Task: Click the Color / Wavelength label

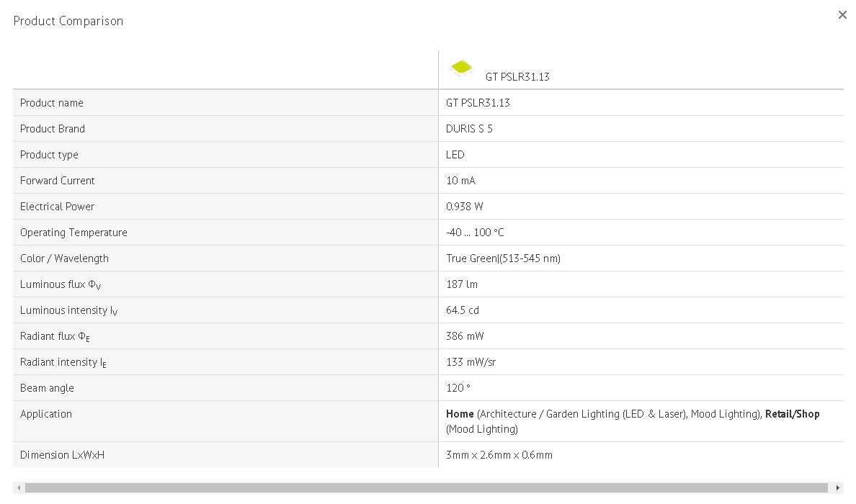Action: click(x=64, y=258)
